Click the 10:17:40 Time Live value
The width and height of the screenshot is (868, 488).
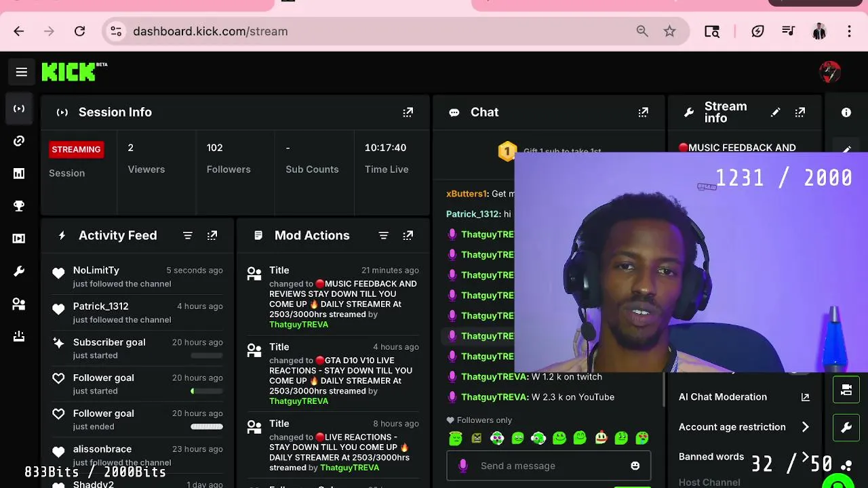click(x=385, y=148)
